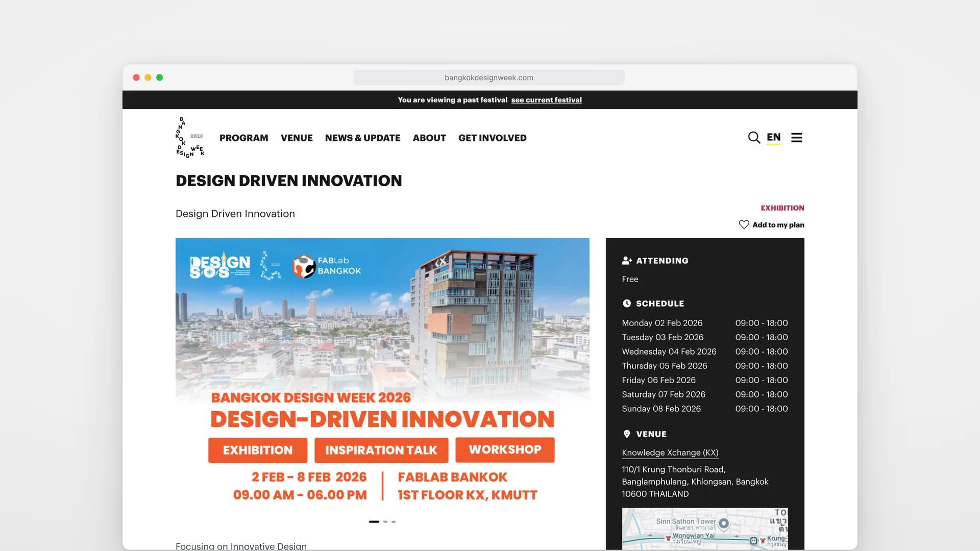Click the Free attending price text
Image resolution: width=980 pixels, height=551 pixels.
(x=630, y=279)
